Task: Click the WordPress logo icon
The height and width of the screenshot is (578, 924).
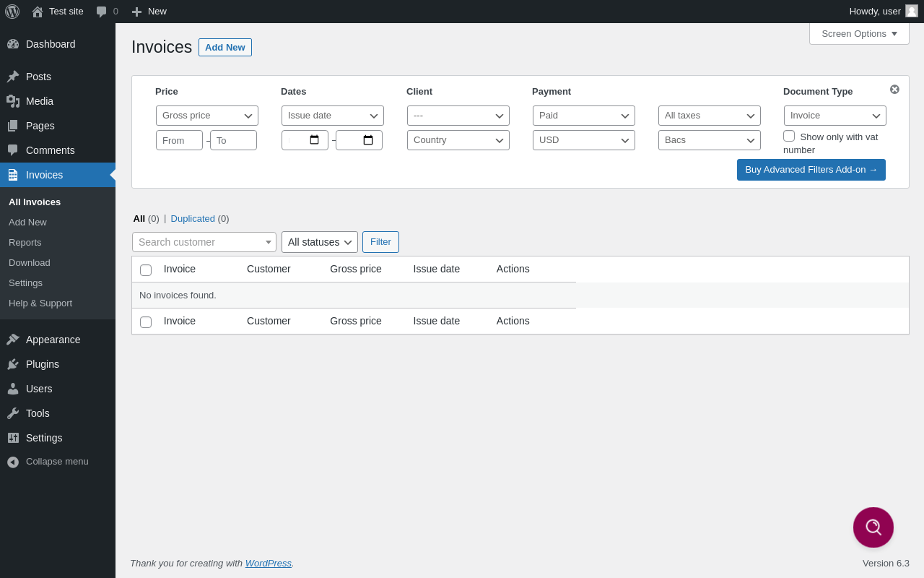Action: [12, 12]
